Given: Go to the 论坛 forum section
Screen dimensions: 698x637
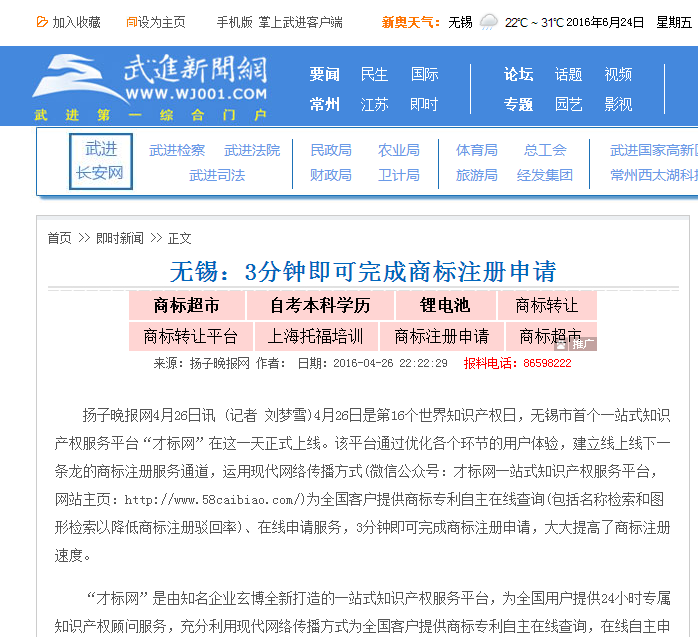Looking at the screenshot, I should [518, 74].
